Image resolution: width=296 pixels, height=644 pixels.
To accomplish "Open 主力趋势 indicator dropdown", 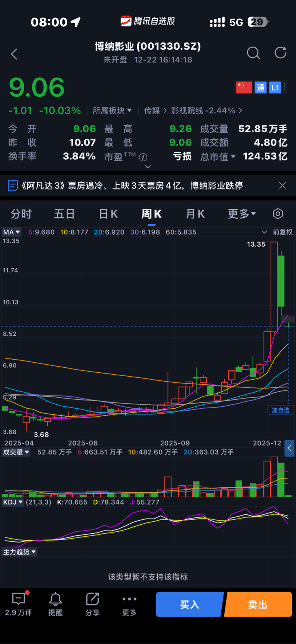I will (x=20, y=552).
